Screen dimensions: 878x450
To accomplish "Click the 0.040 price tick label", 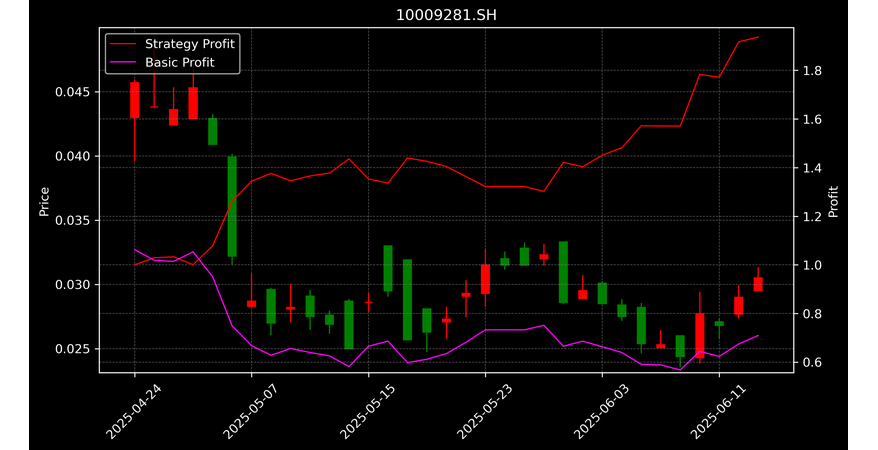I will tap(73, 156).
